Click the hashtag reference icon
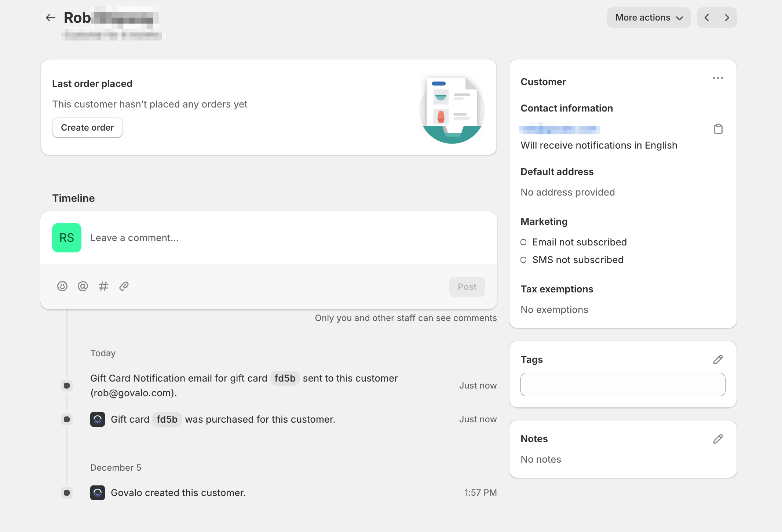This screenshot has height=532, width=782. 103,286
